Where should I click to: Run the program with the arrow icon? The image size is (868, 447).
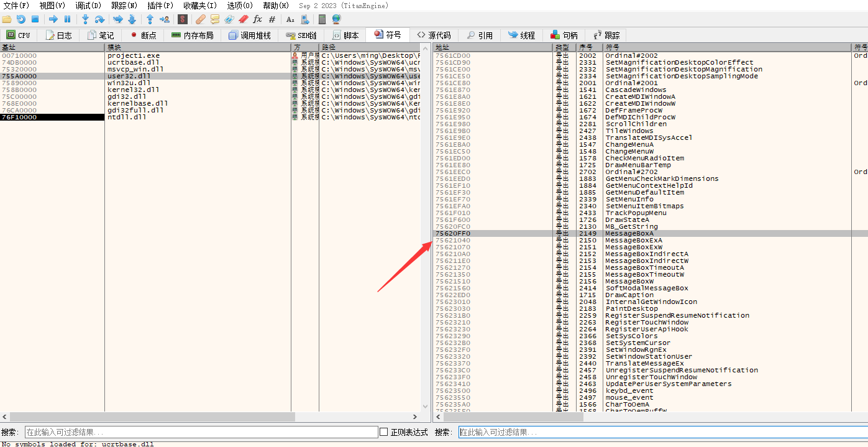(x=53, y=19)
